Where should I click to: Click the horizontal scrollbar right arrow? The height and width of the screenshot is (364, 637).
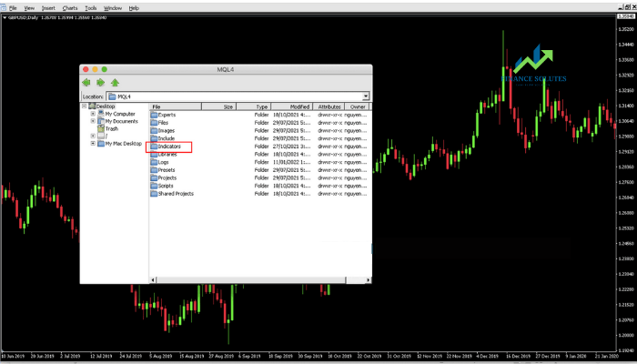(x=368, y=280)
